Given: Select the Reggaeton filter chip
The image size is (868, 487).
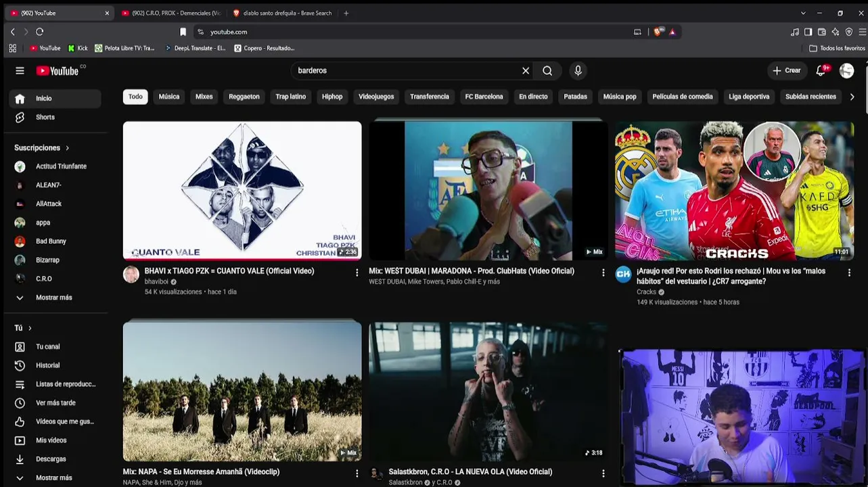Looking at the screenshot, I should pos(244,97).
